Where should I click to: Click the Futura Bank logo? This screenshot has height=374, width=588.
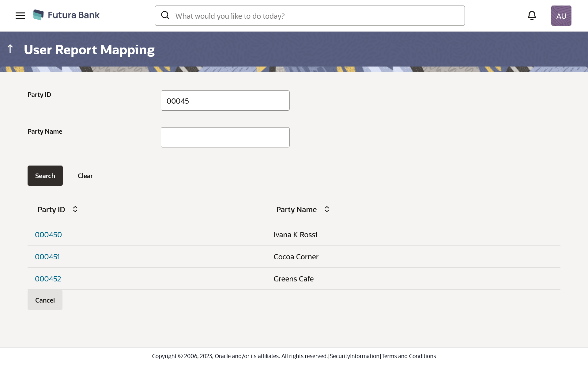pos(66,15)
